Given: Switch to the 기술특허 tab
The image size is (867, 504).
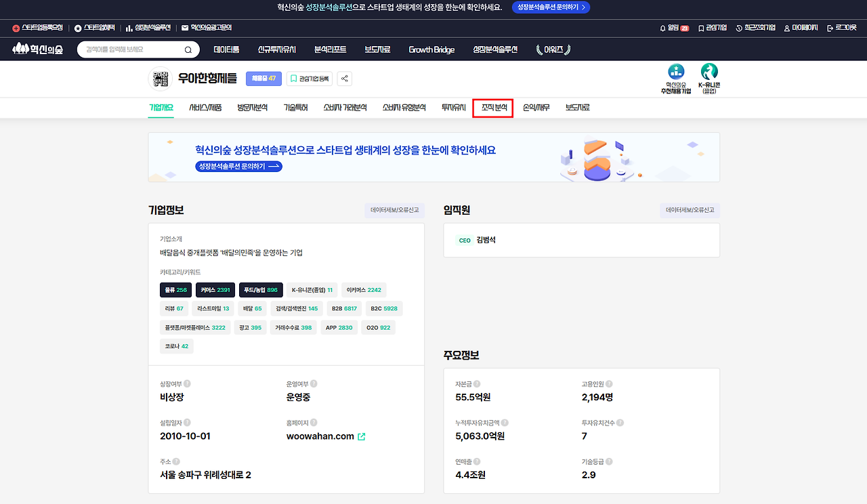Looking at the screenshot, I should coord(295,107).
